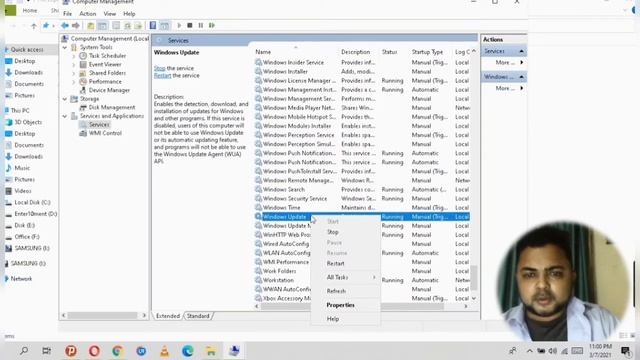The width and height of the screenshot is (640, 360).
Task: Click the Restart the service link
Action: [x=162, y=76]
